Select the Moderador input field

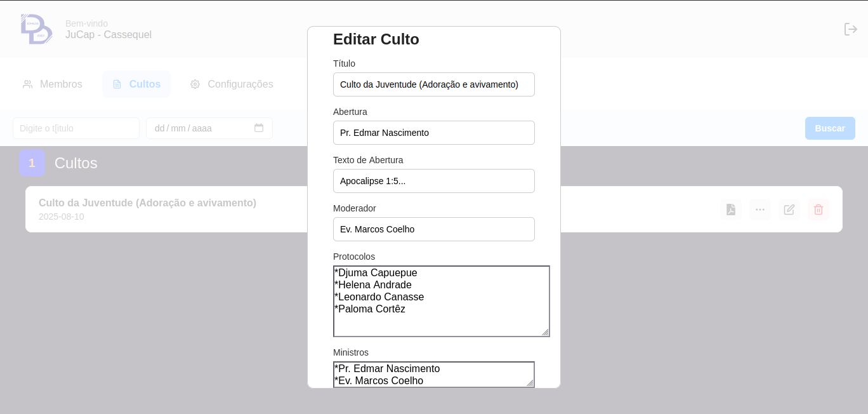tap(433, 229)
